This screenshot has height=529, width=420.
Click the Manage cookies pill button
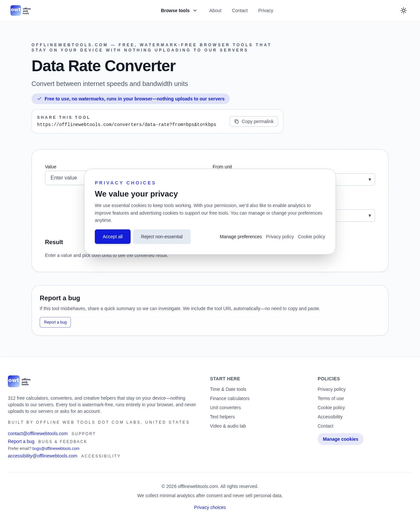click(x=340, y=439)
